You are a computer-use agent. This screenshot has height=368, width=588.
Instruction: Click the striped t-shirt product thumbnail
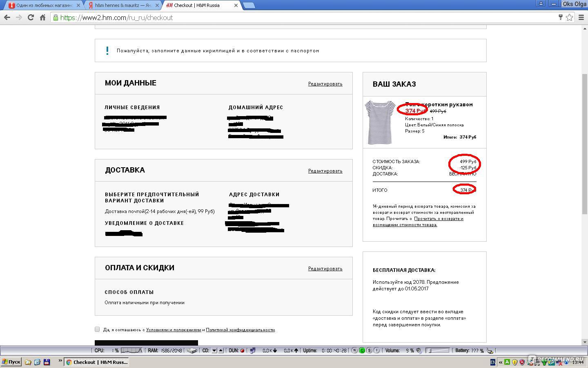tap(380, 122)
